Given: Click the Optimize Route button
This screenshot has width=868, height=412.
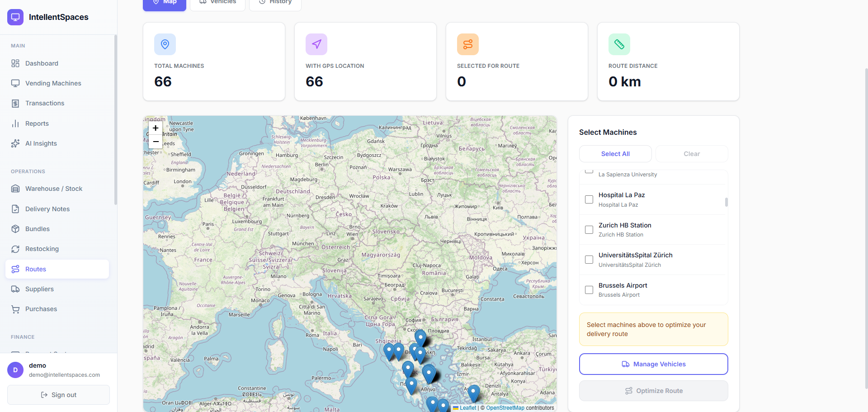Looking at the screenshot, I should coord(654,391).
